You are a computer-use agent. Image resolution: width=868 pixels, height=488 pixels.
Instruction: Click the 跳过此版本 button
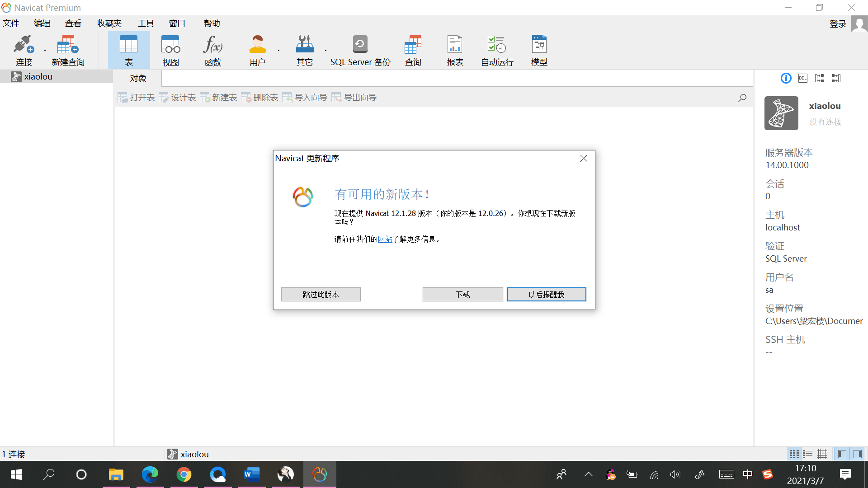(321, 295)
